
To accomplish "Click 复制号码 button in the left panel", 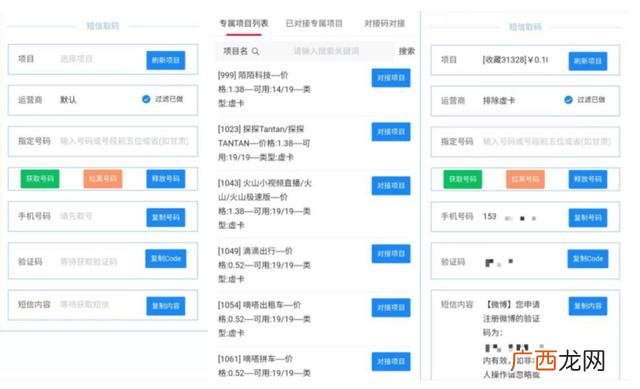I will click(166, 217).
